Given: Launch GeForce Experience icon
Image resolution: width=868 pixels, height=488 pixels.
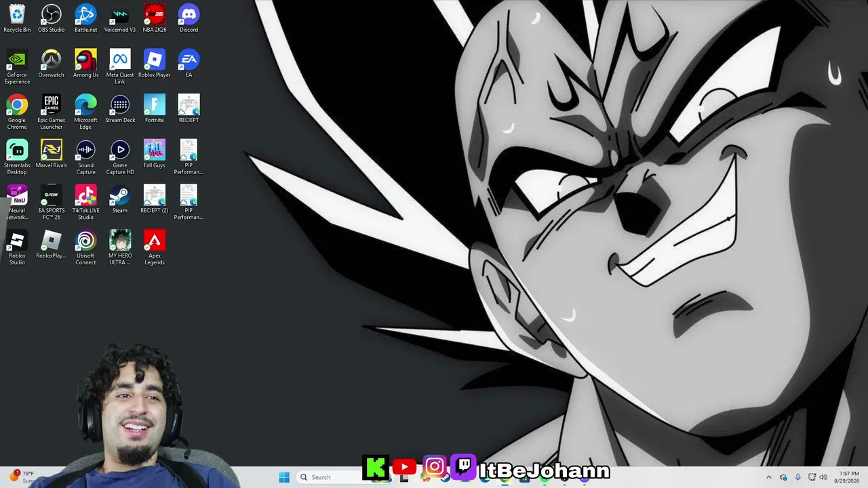Looking at the screenshot, I should pyautogui.click(x=17, y=66).
